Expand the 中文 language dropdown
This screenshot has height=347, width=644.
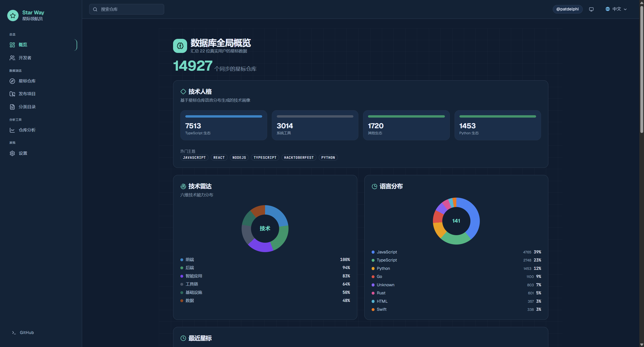coord(616,9)
